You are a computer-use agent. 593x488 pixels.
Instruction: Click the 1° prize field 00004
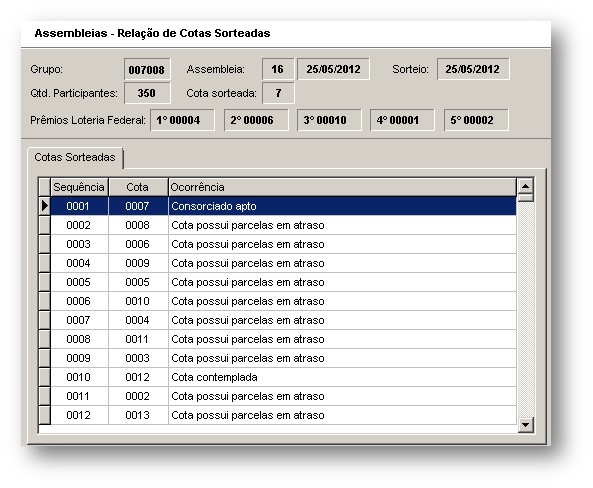pyautogui.click(x=182, y=120)
